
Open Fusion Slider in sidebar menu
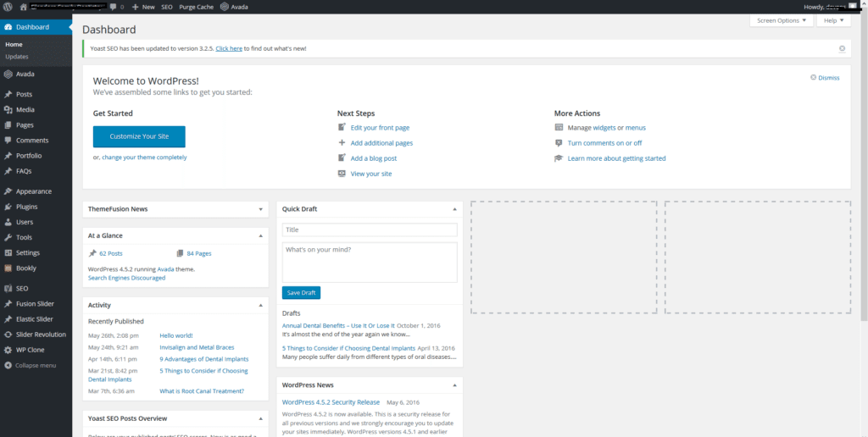(x=35, y=304)
